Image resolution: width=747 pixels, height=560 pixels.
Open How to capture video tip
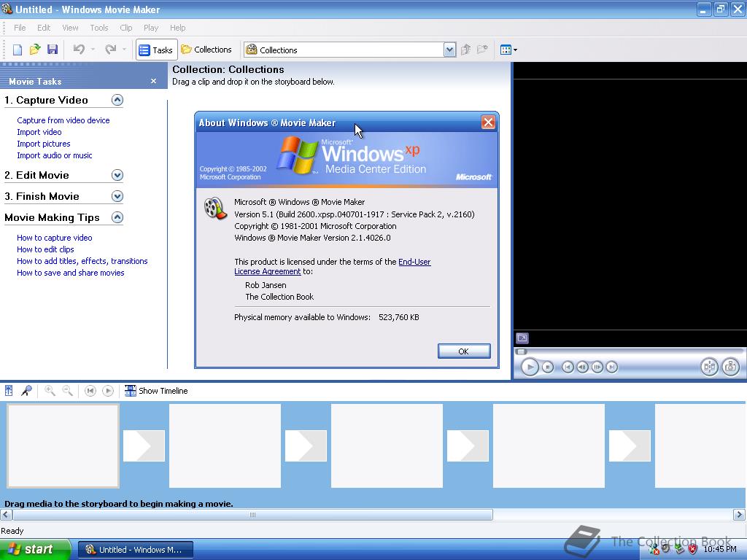click(54, 238)
